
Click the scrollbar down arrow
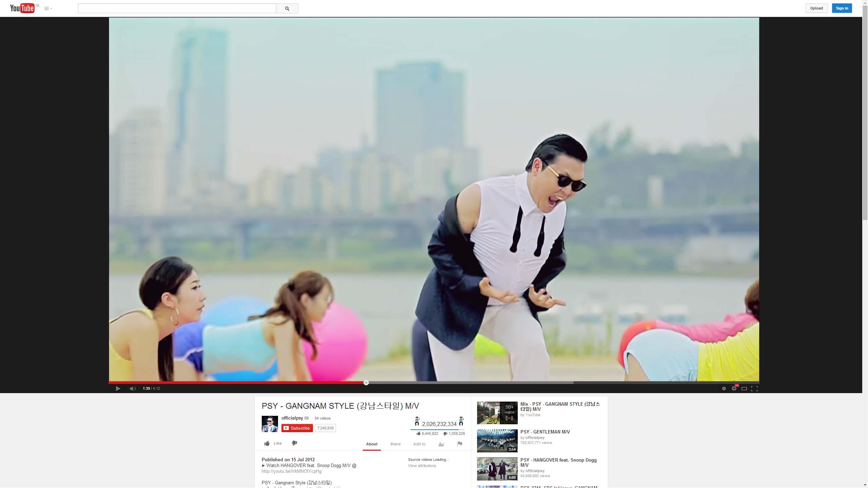tap(865, 485)
